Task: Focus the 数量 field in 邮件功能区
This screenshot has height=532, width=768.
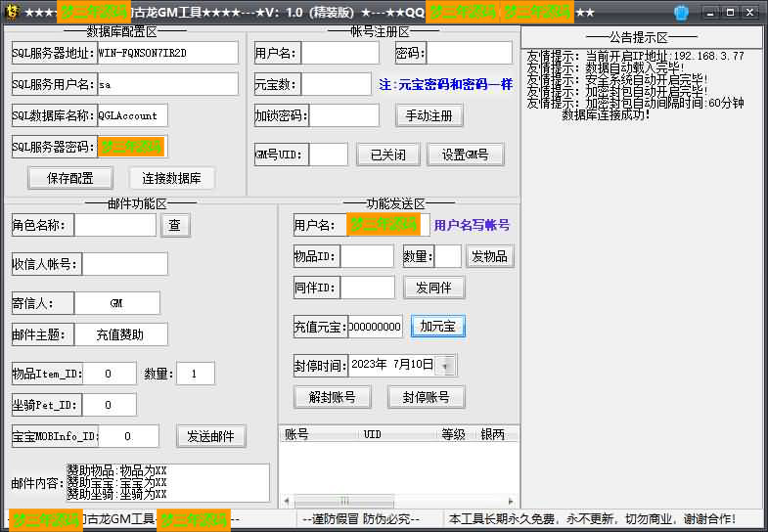Action: pos(195,374)
